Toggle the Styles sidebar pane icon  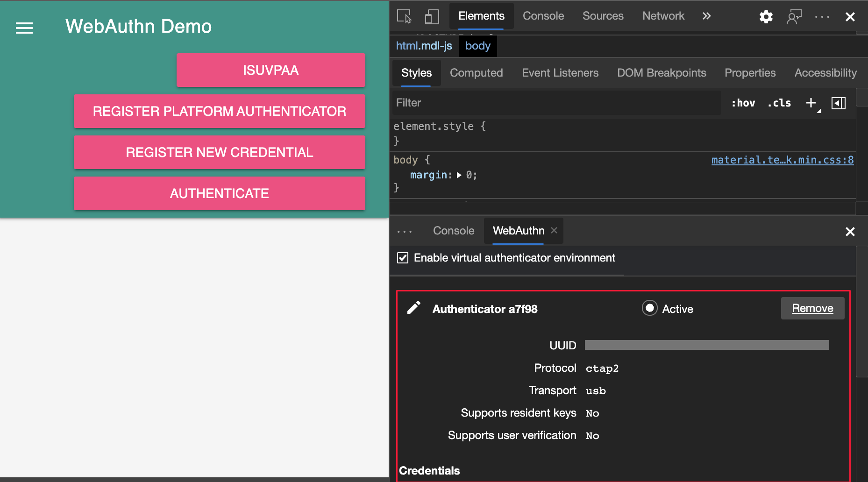point(839,103)
